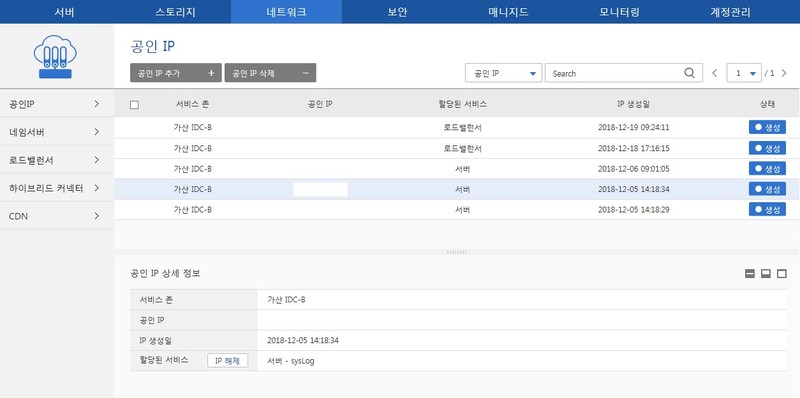Open 네임서버 sidebar item
Image resolution: width=800 pixels, height=398 pixels.
[x=57, y=132]
